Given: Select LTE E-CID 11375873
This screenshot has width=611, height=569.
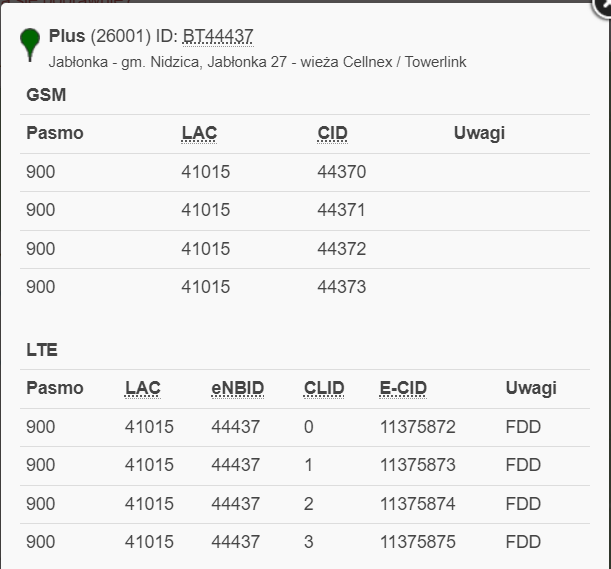Looking at the screenshot, I should coord(418,465).
